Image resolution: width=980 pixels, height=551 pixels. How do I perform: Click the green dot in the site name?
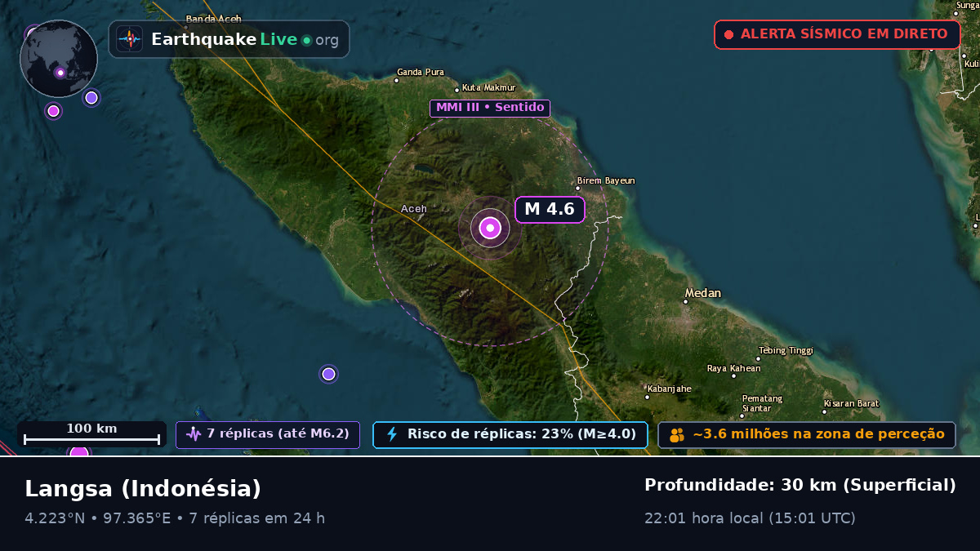tap(306, 40)
